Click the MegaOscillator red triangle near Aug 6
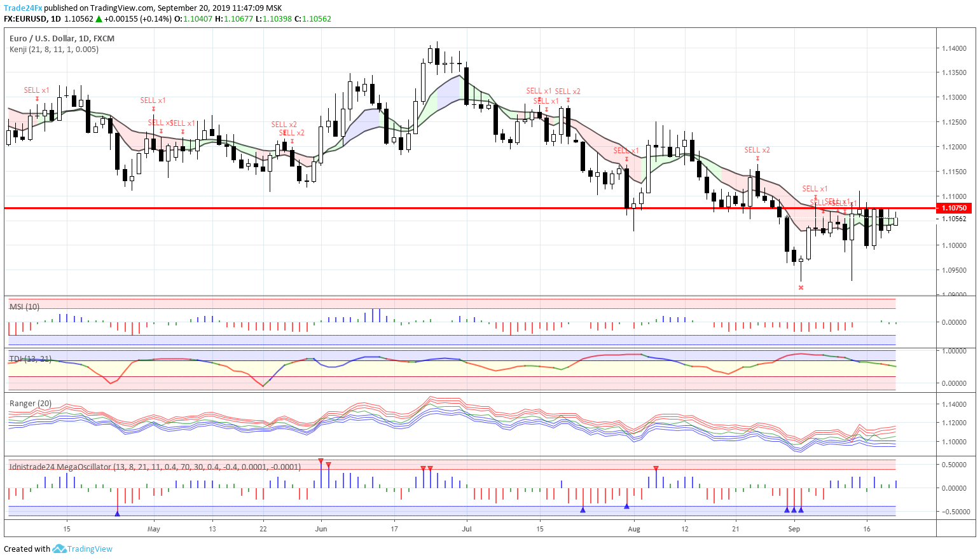The image size is (980, 560). point(656,468)
